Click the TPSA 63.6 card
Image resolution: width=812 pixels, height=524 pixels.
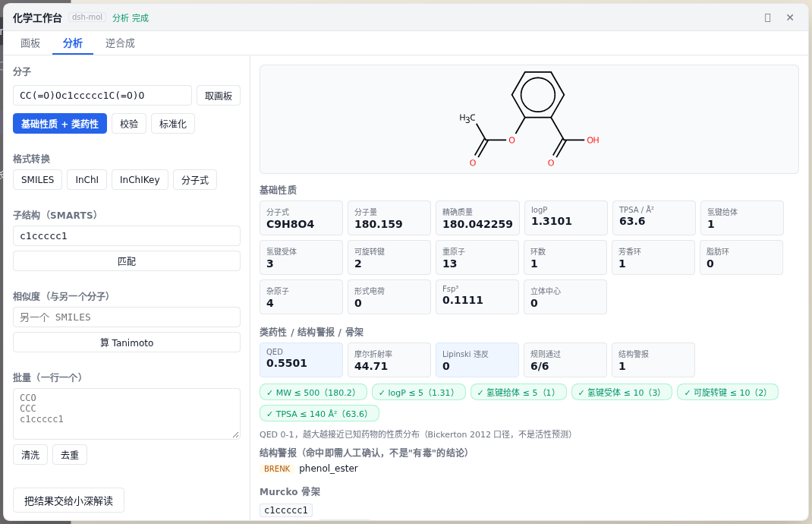coord(654,218)
